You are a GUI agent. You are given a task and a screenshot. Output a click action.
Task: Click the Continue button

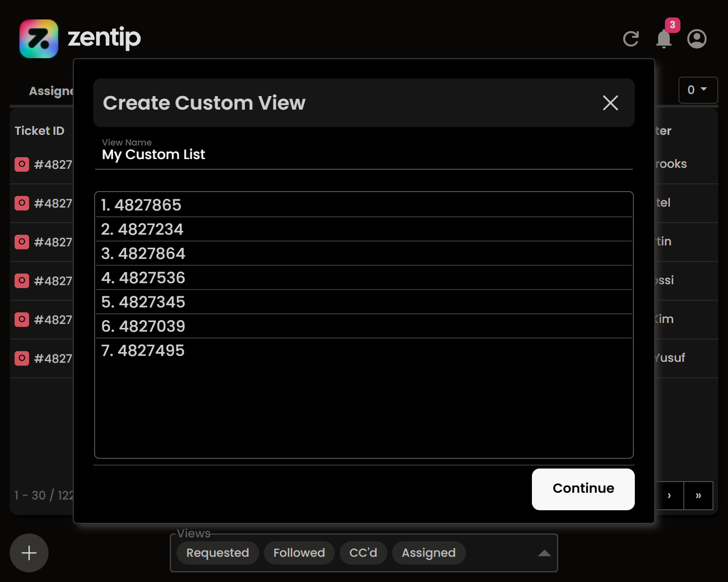[583, 489]
